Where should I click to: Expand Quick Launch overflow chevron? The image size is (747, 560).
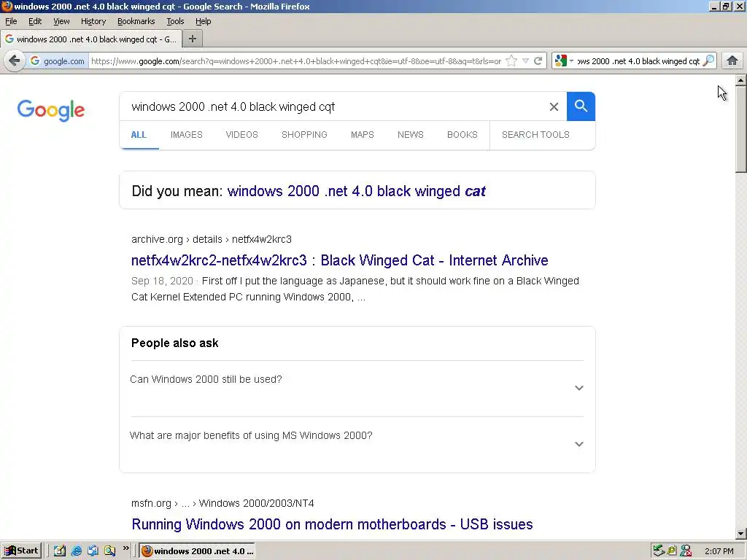click(125, 548)
